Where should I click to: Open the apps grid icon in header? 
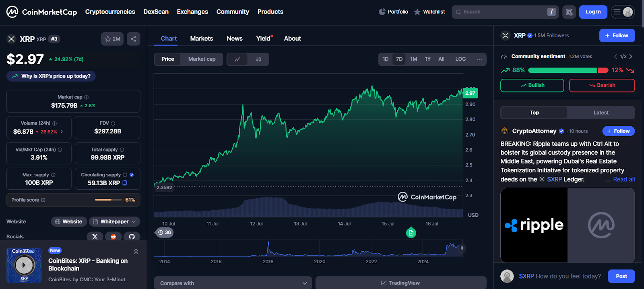[569, 12]
